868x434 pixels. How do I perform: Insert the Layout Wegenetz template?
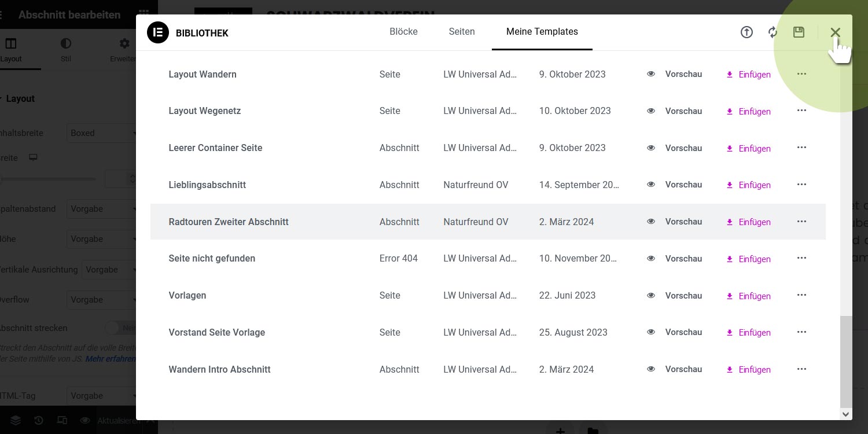pyautogui.click(x=749, y=112)
